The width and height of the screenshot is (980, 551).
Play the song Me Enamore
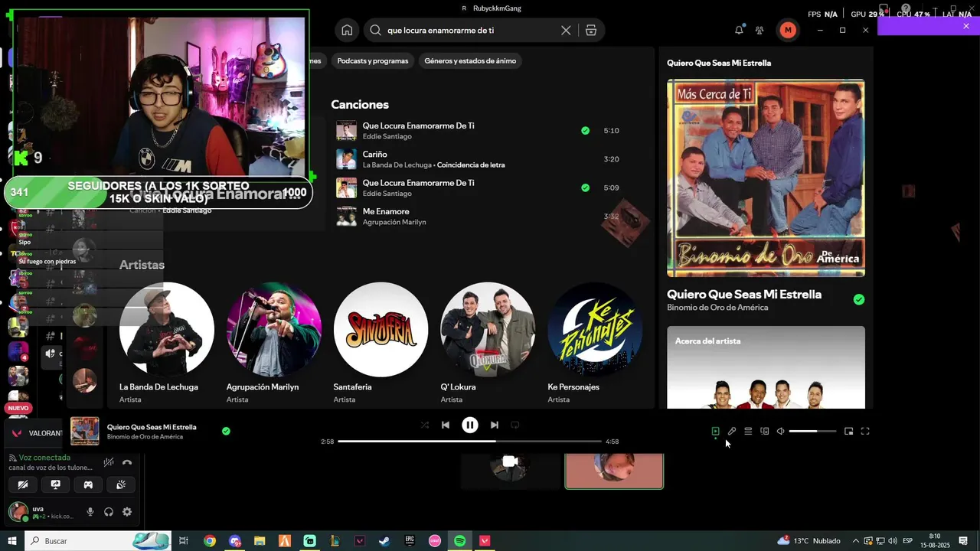pos(346,216)
